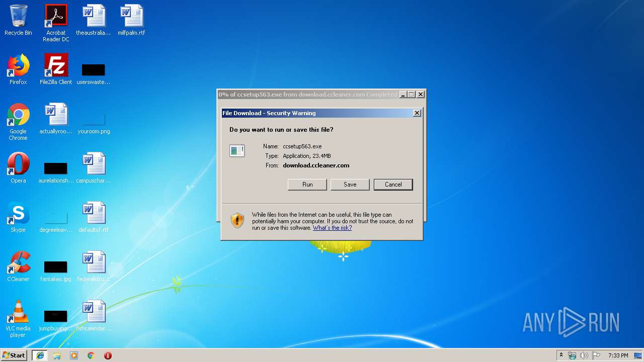Screen dimensions: 644x362
Task: Open the FileZilla Client shortcut
Action: 56,69
